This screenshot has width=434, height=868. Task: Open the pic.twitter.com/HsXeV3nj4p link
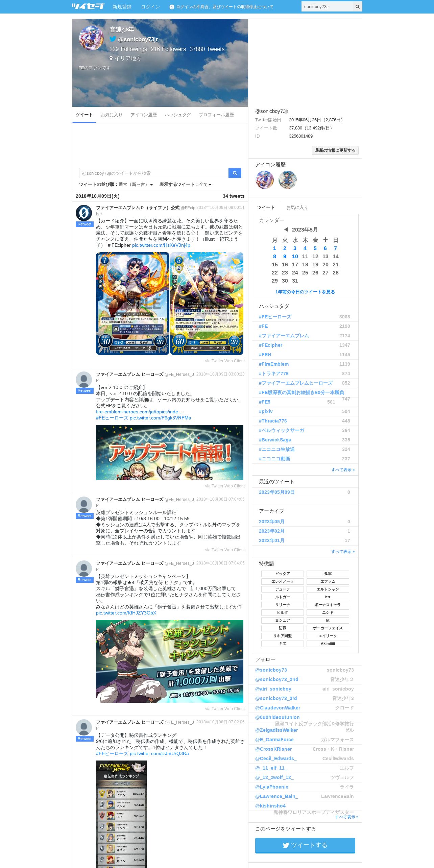tap(161, 245)
